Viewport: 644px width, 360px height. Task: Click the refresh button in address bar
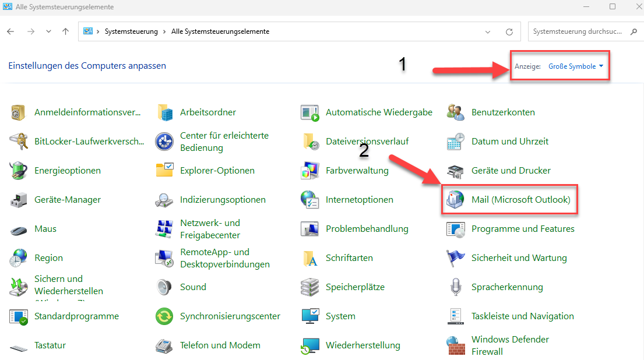click(509, 31)
